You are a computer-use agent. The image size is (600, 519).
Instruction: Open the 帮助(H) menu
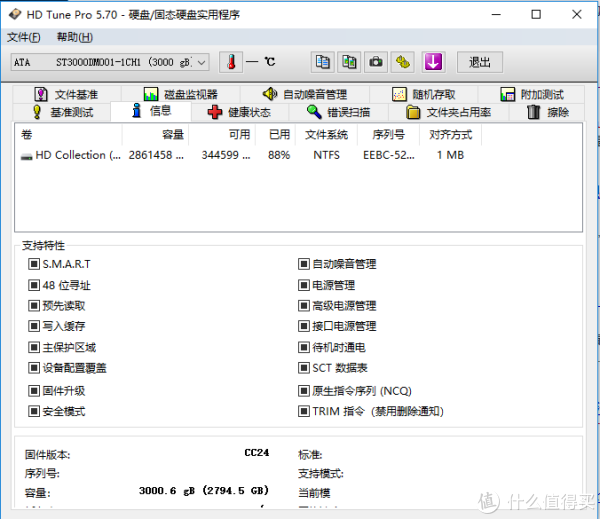point(74,37)
